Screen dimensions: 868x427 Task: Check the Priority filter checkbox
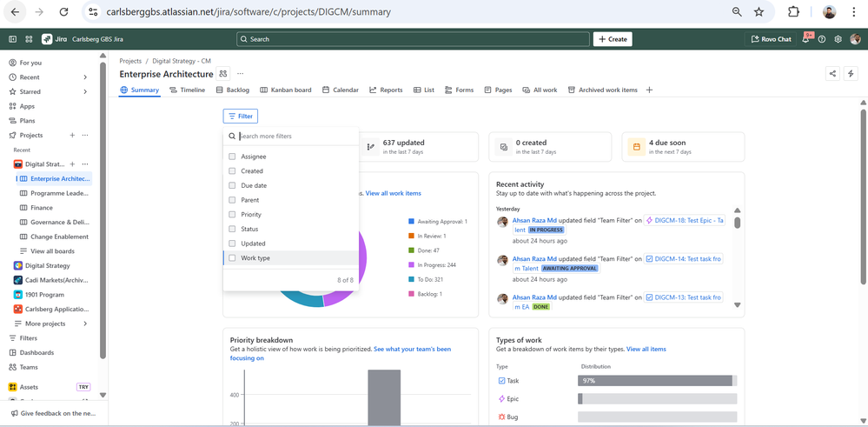232,214
